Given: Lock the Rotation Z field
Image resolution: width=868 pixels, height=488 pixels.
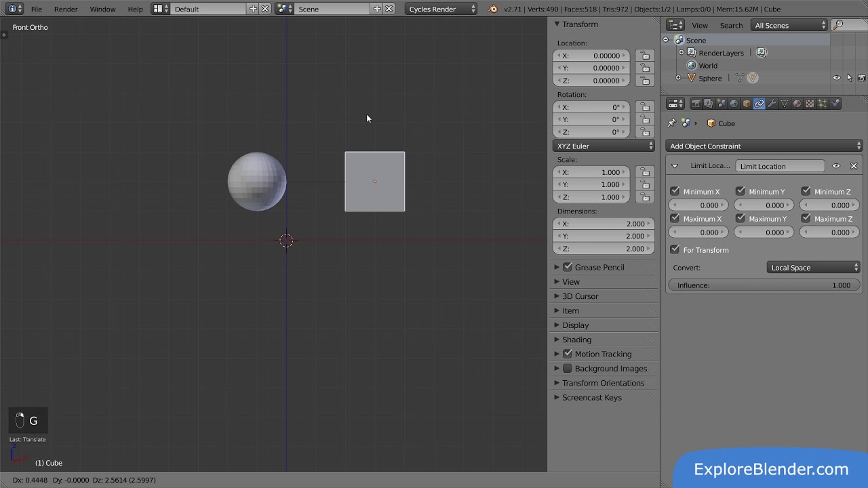Looking at the screenshot, I should pyautogui.click(x=645, y=131).
